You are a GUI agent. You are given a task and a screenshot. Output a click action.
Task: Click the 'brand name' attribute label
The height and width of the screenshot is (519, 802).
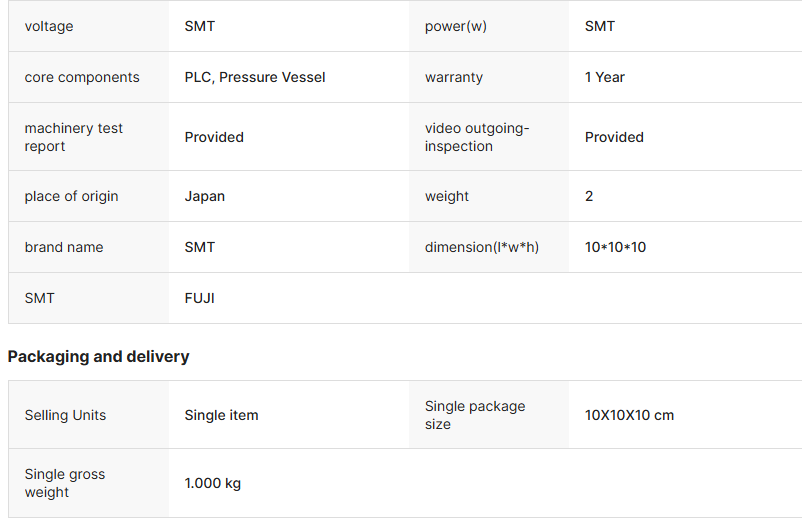[64, 247]
